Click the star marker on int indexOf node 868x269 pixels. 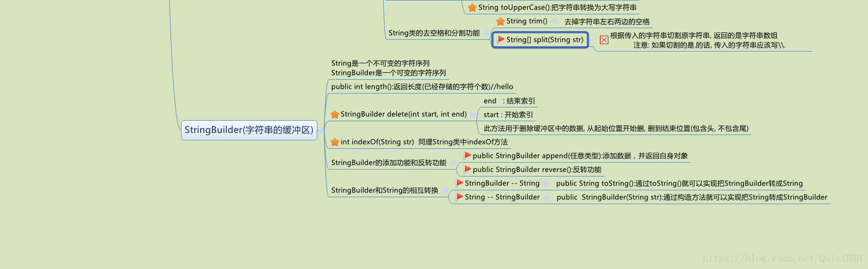334,142
